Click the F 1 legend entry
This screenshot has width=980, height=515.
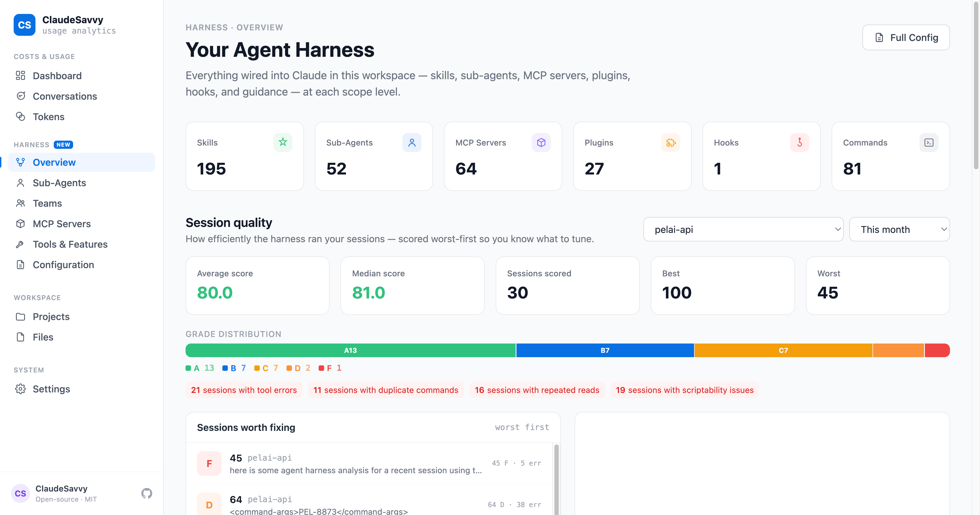330,368
